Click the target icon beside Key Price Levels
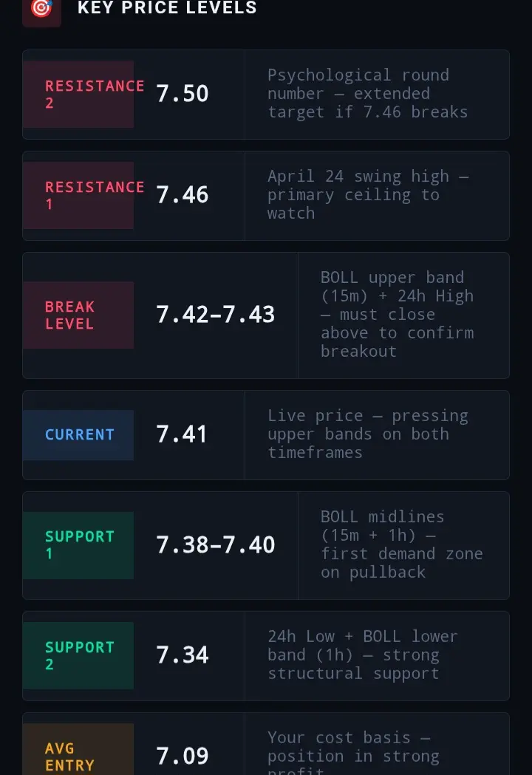The height and width of the screenshot is (775, 532). (x=41, y=10)
